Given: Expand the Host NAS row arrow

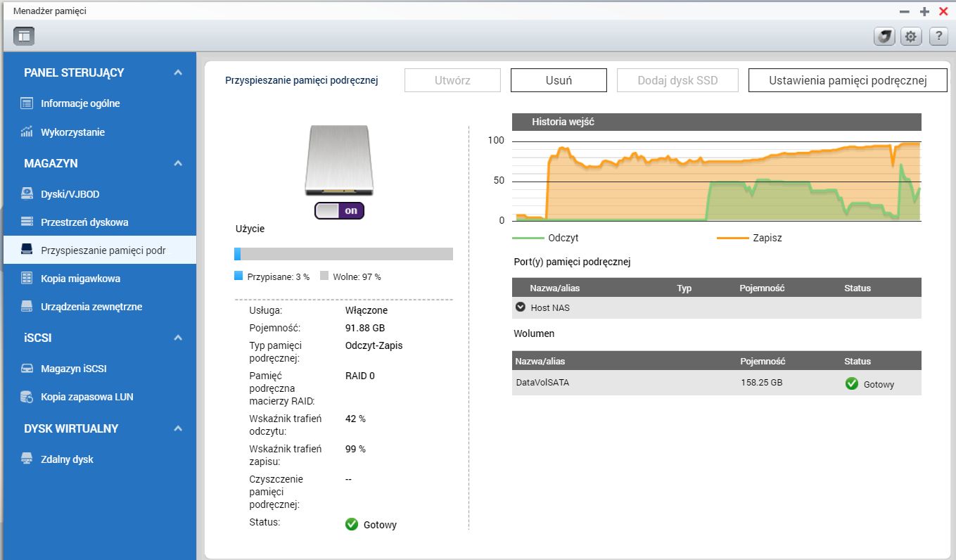Looking at the screenshot, I should pyautogui.click(x=521, y=307).
